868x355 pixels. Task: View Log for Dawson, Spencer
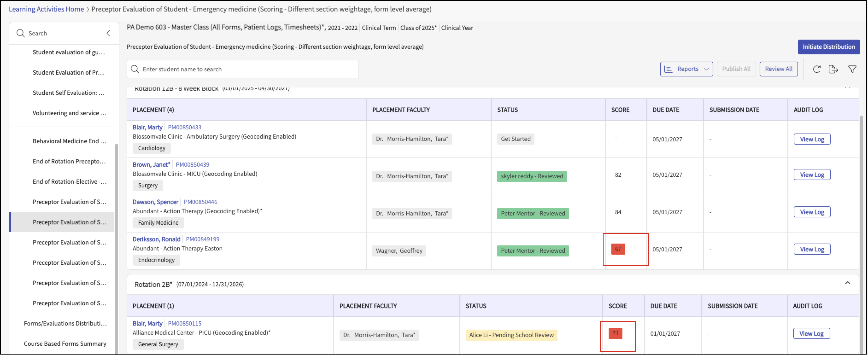pos(812,212)
